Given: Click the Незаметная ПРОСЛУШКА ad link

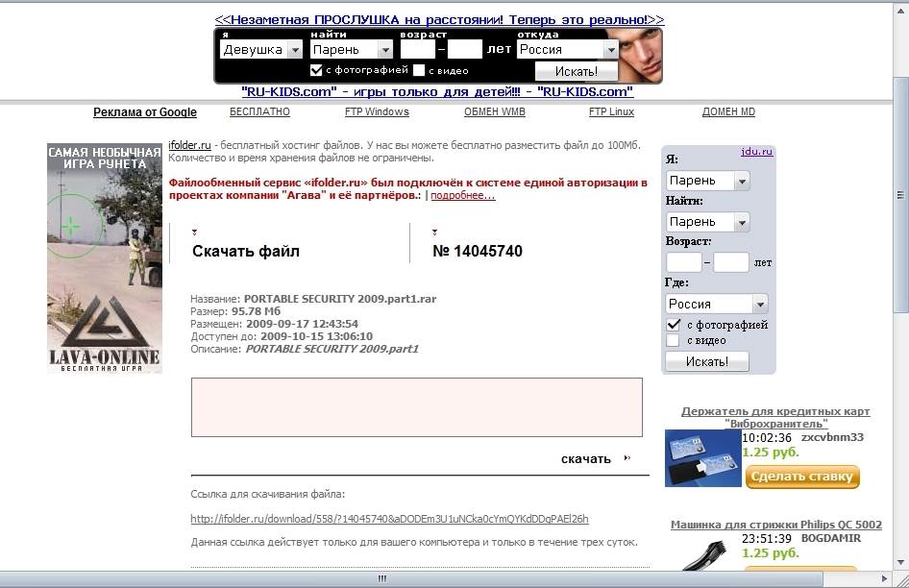Looking at the screenshot, I should 439,20.
